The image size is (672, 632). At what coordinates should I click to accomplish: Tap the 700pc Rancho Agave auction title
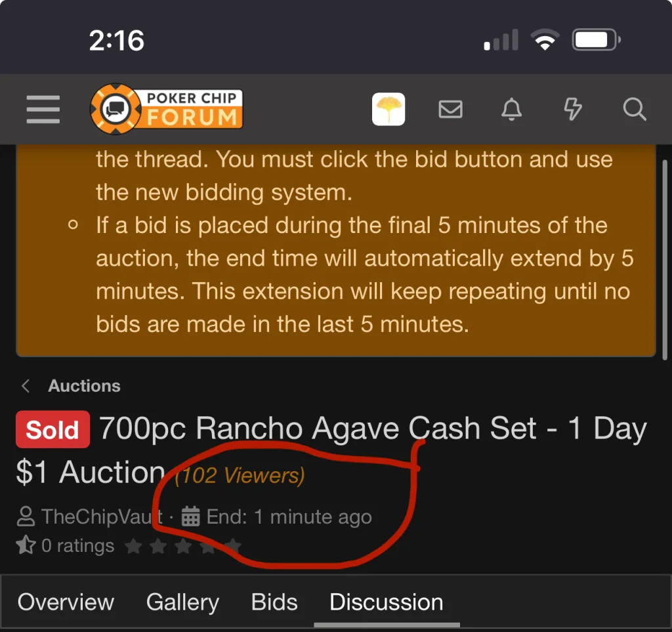tap(372, 430)
